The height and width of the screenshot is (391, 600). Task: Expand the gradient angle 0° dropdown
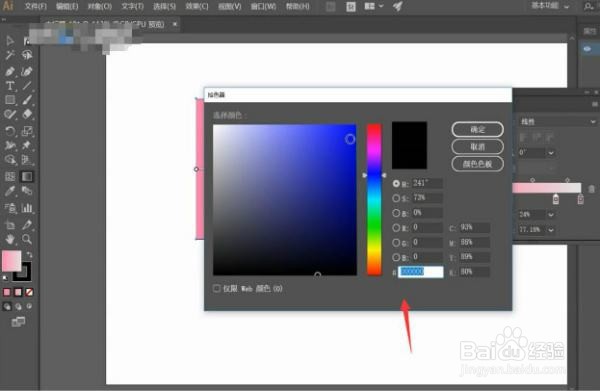point(551,153)
